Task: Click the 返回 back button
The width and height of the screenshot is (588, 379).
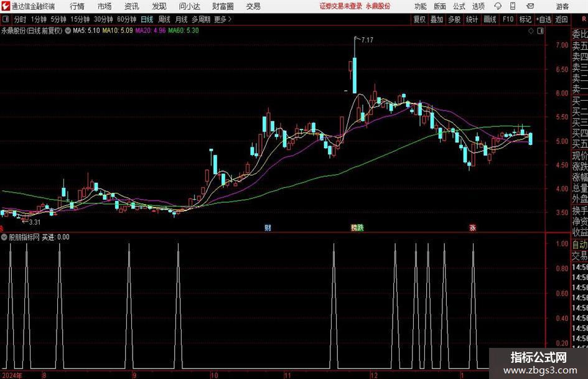Action: [x=561, y=19]
